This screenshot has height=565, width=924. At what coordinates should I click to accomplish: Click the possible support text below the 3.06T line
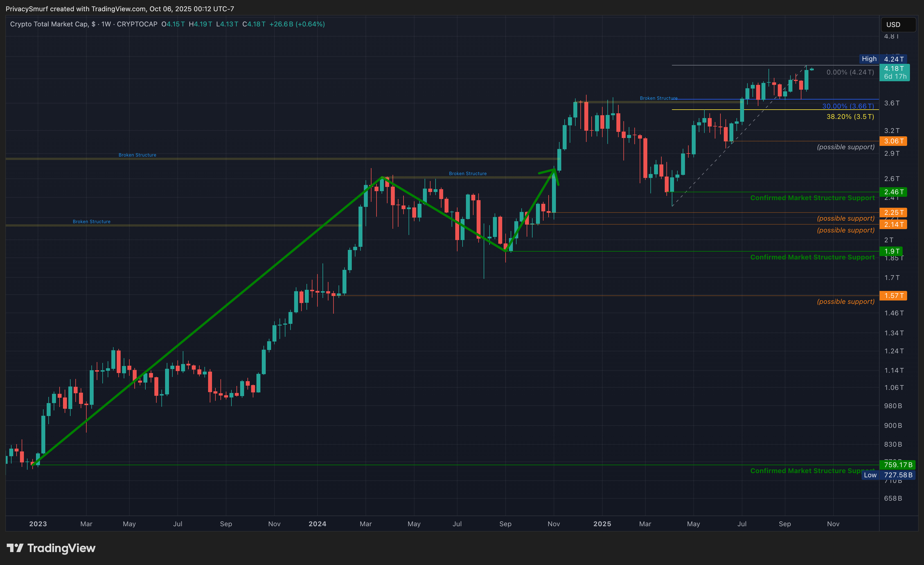(845, 147)
